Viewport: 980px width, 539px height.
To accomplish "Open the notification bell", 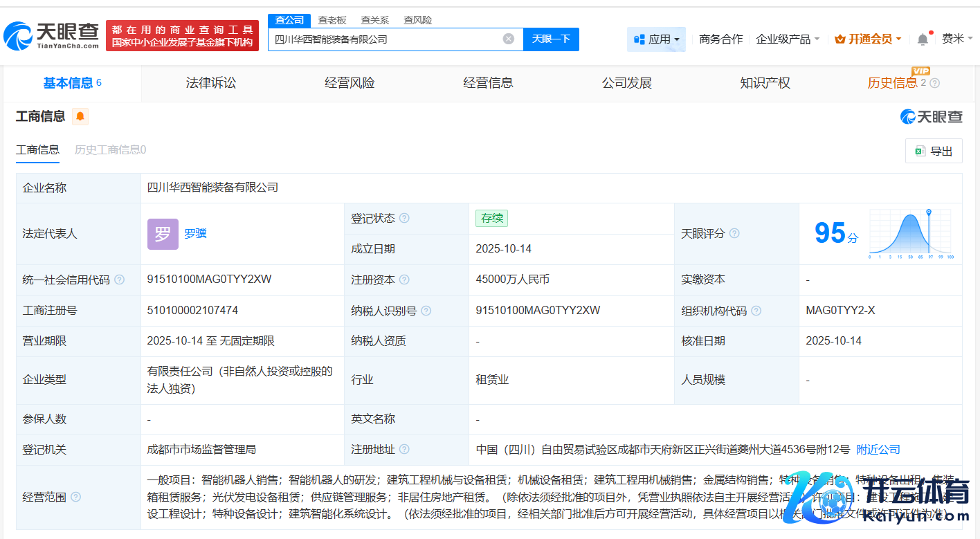I will [x=923, y=39].
